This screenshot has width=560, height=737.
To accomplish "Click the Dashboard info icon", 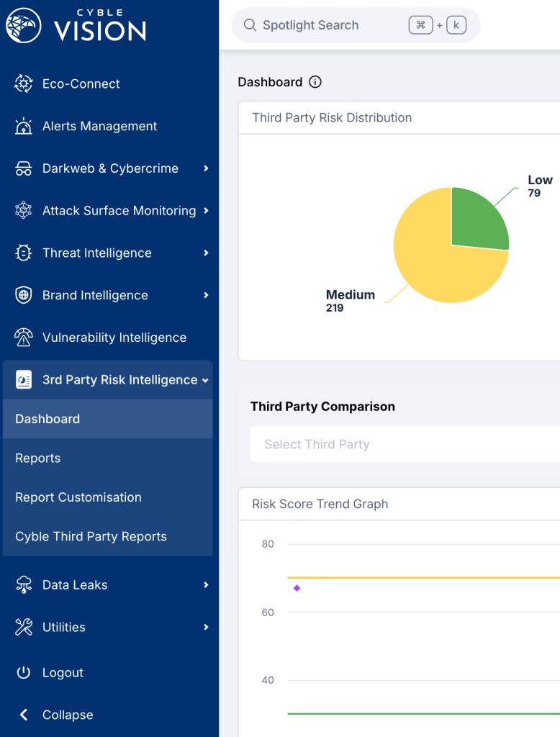I will point(315,82).
